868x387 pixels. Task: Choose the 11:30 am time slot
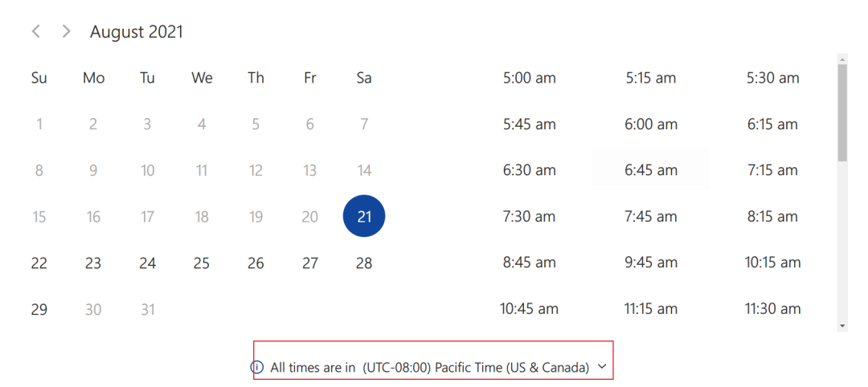(773, 308)
